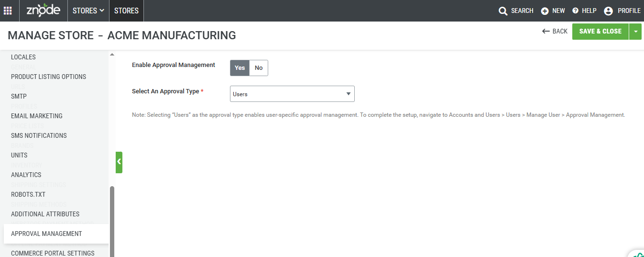
Task: Open the Approval Type dropdown showing Users
Action: point(292,94)
